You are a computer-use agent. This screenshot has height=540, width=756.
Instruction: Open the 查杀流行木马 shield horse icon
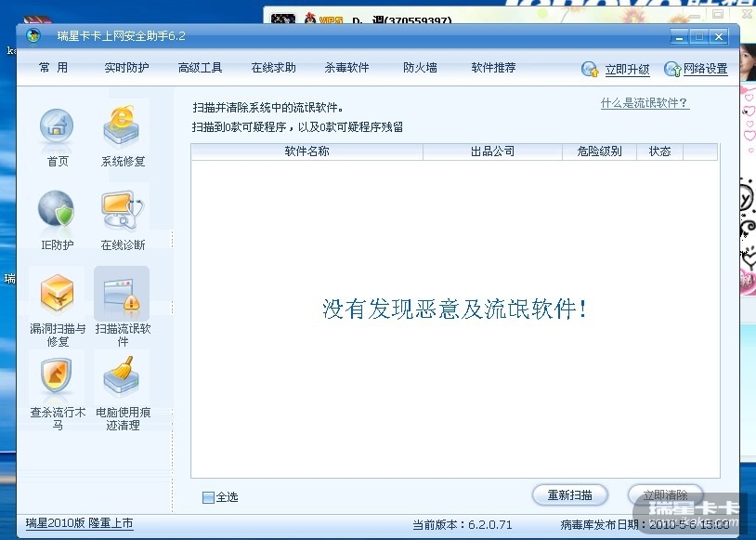coord(57,376)
